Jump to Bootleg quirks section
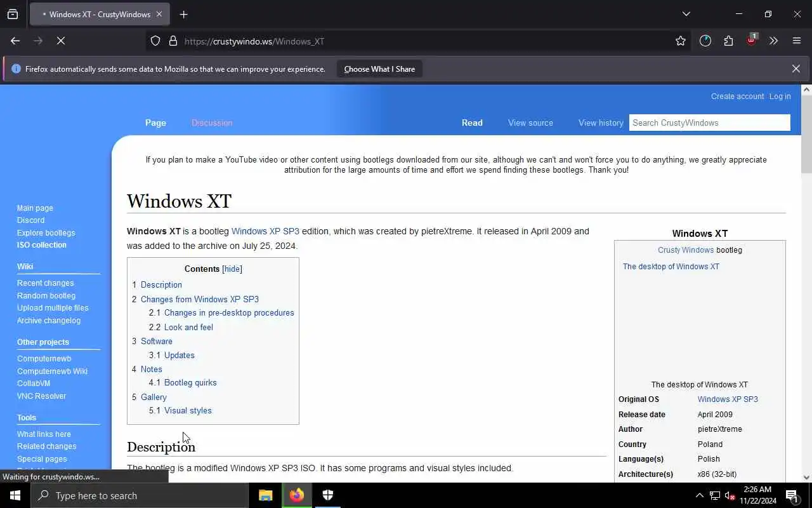This screenshot has height=508, width=812. (183, 383)
